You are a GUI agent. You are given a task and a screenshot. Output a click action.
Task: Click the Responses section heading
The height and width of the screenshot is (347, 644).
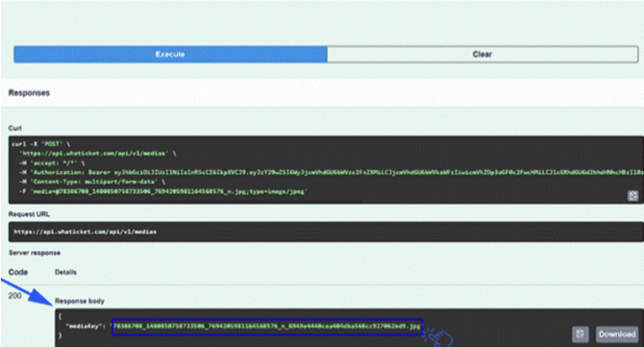coord(29,93)
